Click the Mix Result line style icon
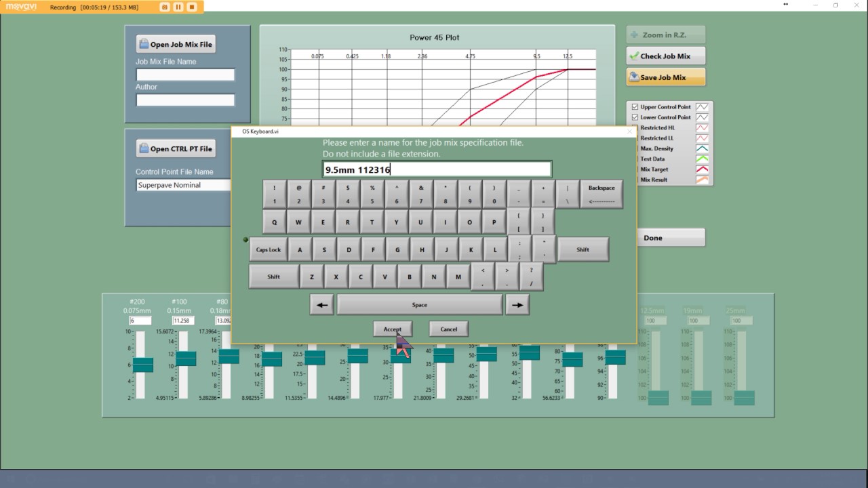 (x=703, y=180)
